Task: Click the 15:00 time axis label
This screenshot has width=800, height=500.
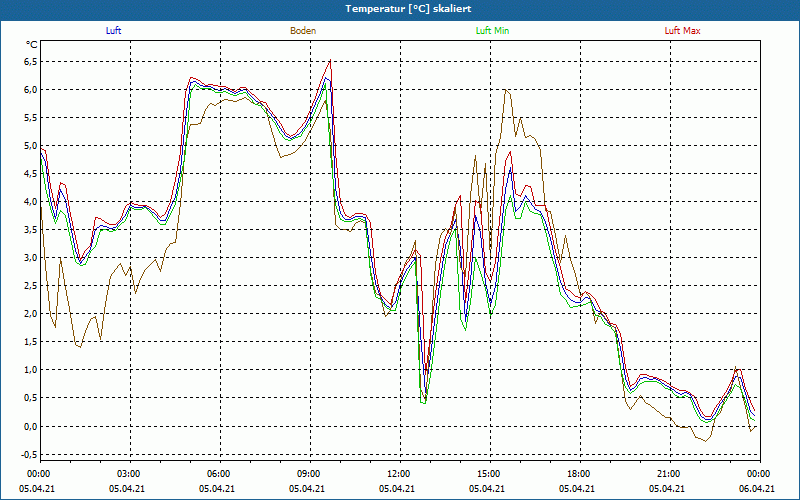Action: 487,474
